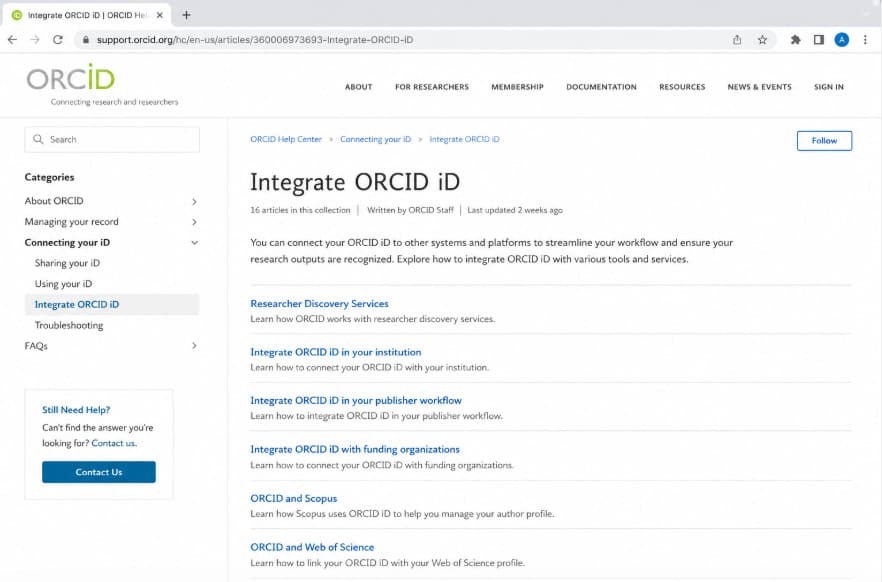Click the inline Contact us link
This screenshot has height=582, width=882.
tap(114, 443)
